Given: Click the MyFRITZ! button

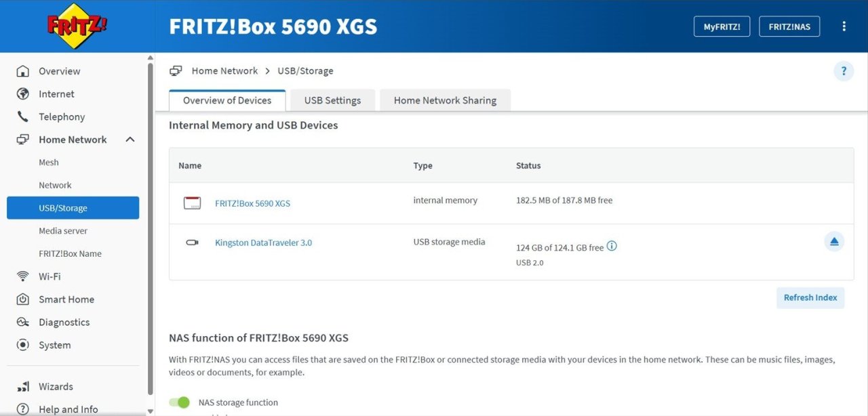Looking at the screenshot, I should (x=722, y=26).
